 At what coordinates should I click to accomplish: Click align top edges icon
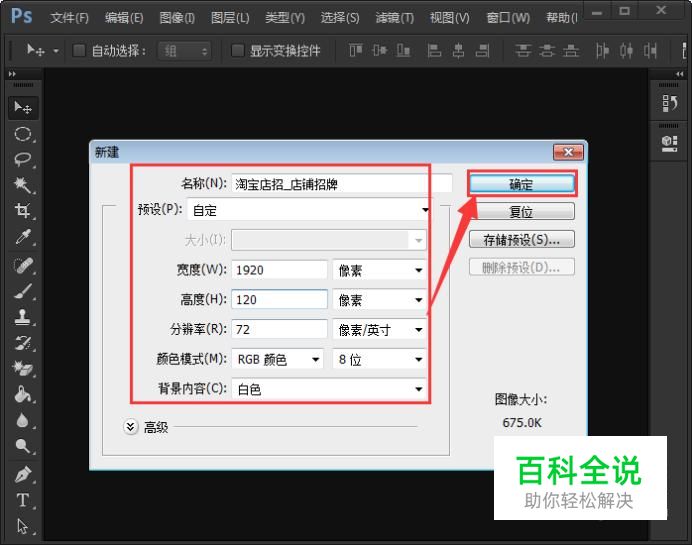[x=356, y=51]
